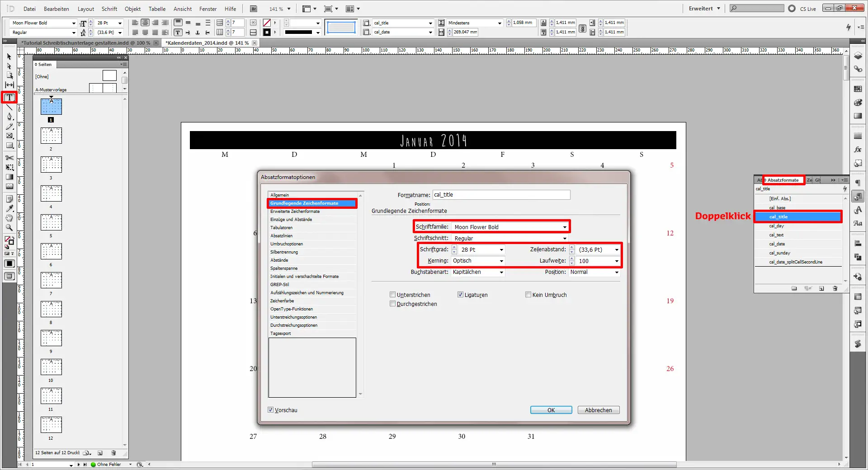
Task: Click the Abbrechen button
Action: [598, 410]
